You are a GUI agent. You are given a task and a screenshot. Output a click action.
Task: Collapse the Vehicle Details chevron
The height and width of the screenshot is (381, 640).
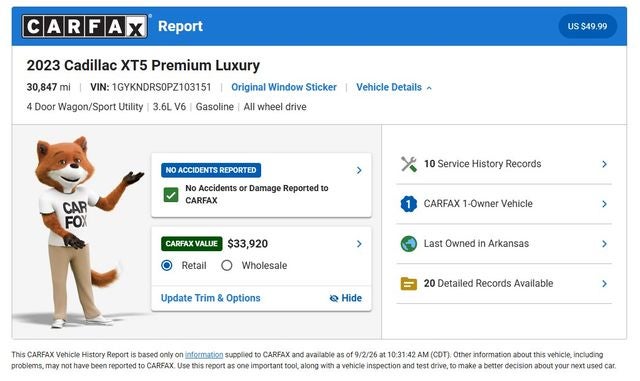coord(429,88)
